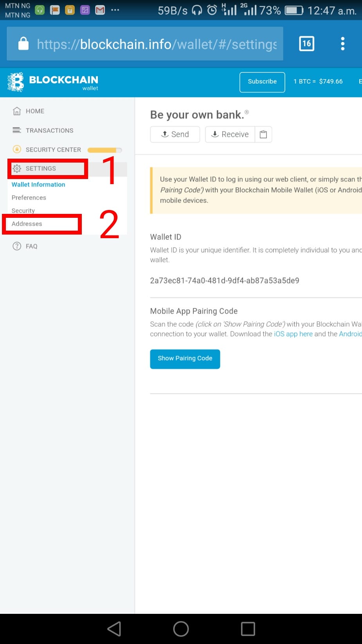
Task: Tap the Android back navigation button
Action: click(114, 629)
